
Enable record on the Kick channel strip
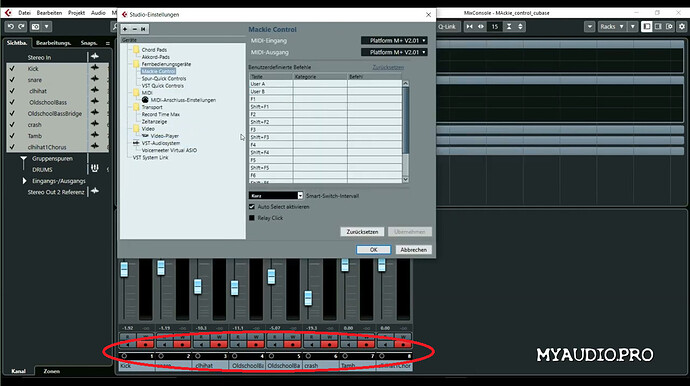pyautogui.click(x=146, y=345)
